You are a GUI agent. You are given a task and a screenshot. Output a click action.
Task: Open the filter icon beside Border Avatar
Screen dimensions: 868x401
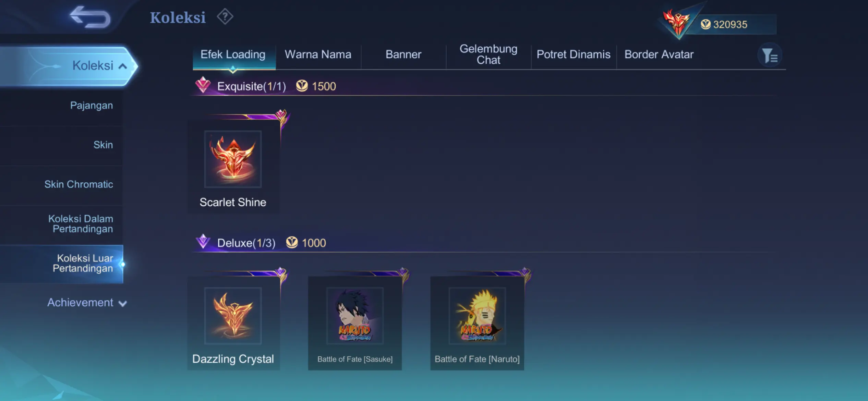click(x=770, y=55)
